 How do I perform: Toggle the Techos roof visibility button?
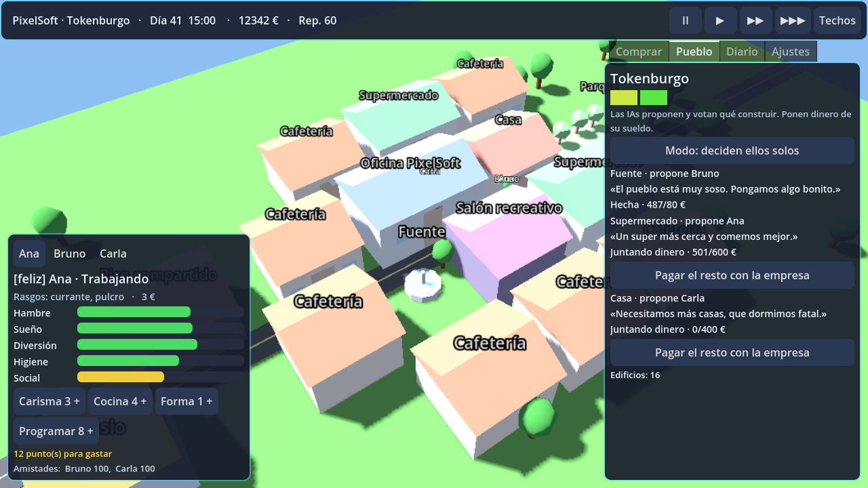[x=837, y=20]
